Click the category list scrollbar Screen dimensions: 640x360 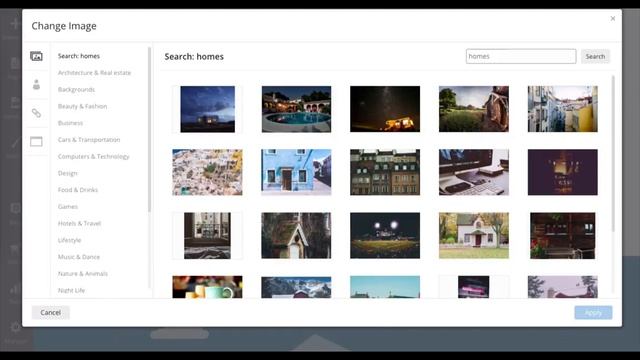click(x=149, y=130)
